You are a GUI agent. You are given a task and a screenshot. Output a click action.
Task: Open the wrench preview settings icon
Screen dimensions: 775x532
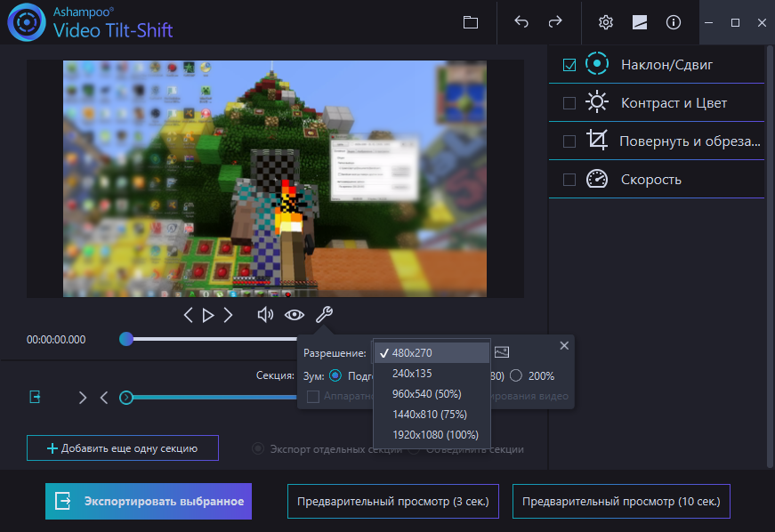point(324,315)
